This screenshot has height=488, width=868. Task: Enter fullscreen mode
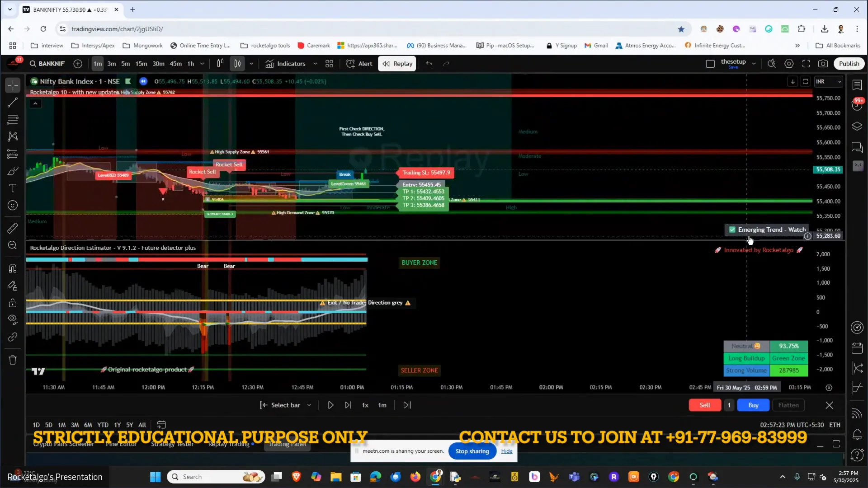(806, 64)
